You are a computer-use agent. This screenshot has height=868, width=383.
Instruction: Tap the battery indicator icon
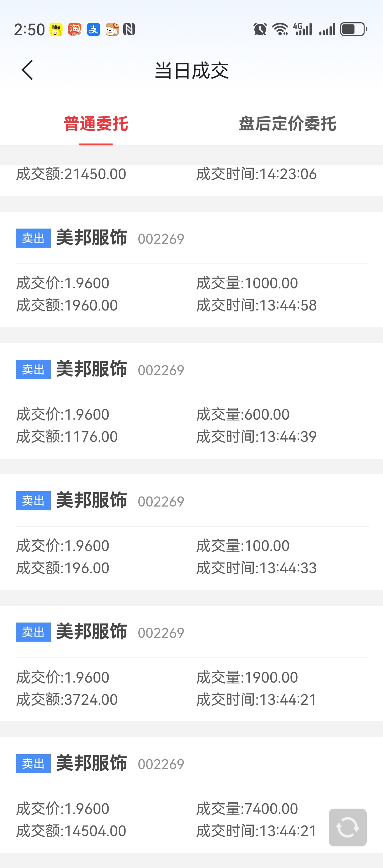(x=354, y=29)
